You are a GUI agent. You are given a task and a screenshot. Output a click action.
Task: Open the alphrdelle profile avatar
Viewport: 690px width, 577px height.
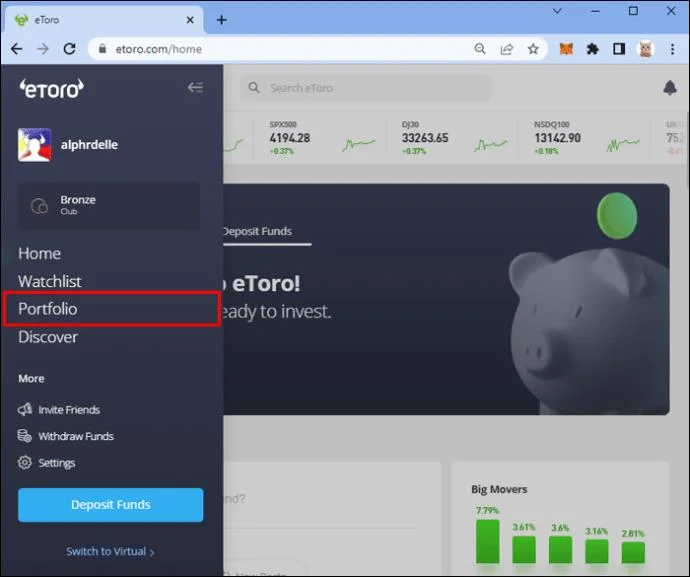(34, 145)
